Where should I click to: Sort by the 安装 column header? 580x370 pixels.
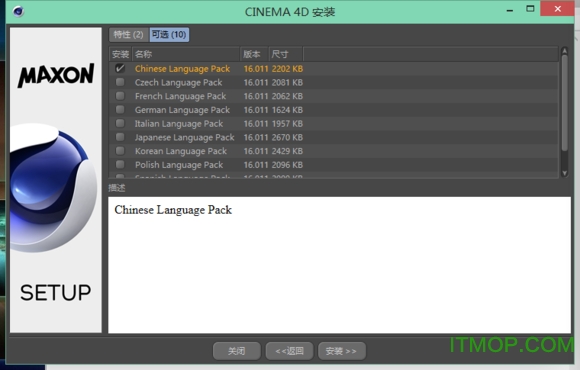[121, 54]
